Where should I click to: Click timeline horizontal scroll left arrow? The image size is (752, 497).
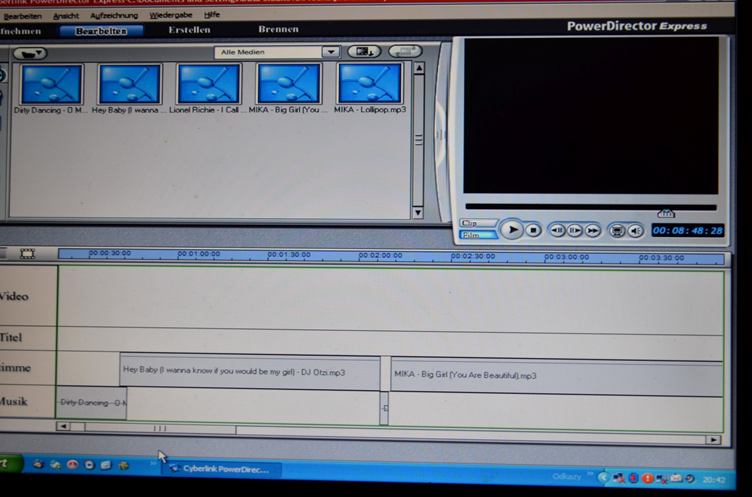tap(63, 426)
